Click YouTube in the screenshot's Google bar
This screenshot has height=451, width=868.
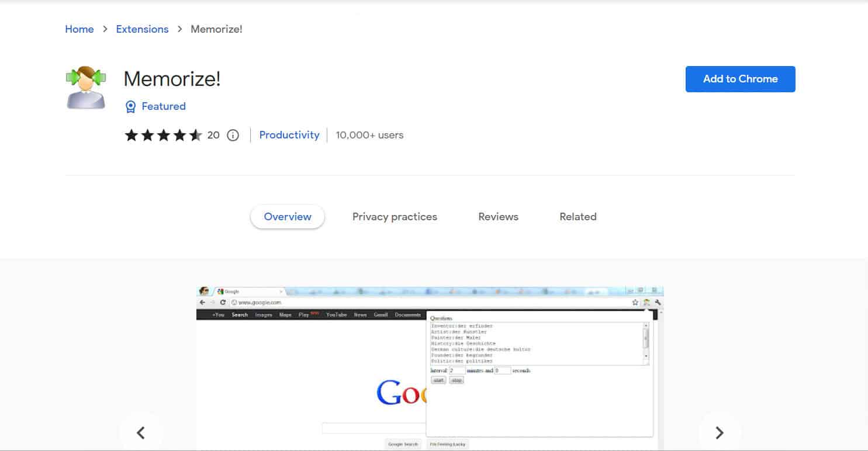[x=336, y=315]
